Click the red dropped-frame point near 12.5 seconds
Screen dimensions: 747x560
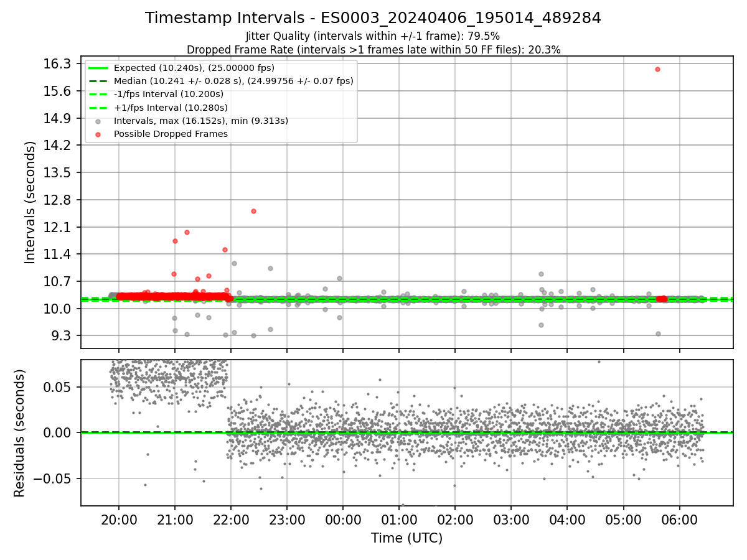coord(253,211)
